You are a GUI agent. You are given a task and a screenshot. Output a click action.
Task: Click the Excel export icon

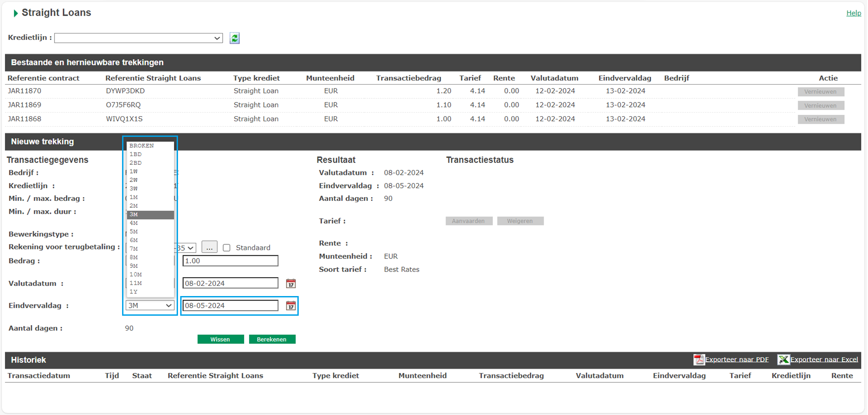783,360
